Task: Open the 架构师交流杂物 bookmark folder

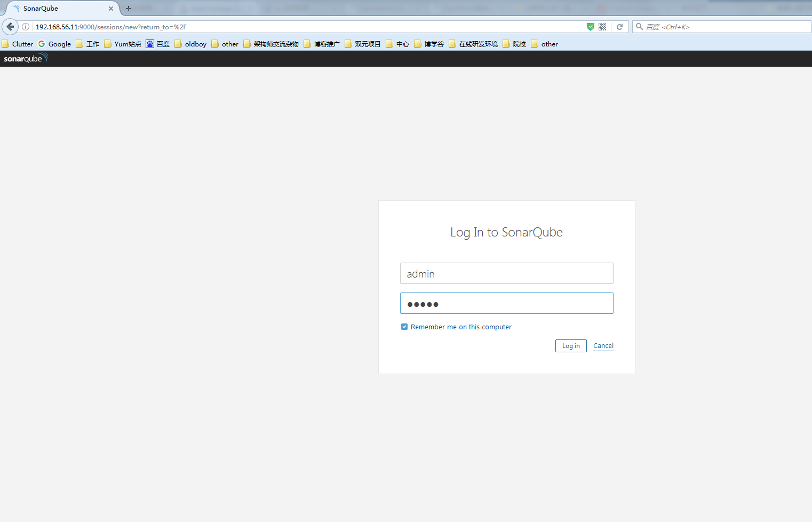Action: pyautogui.click(x=271, y=44)
